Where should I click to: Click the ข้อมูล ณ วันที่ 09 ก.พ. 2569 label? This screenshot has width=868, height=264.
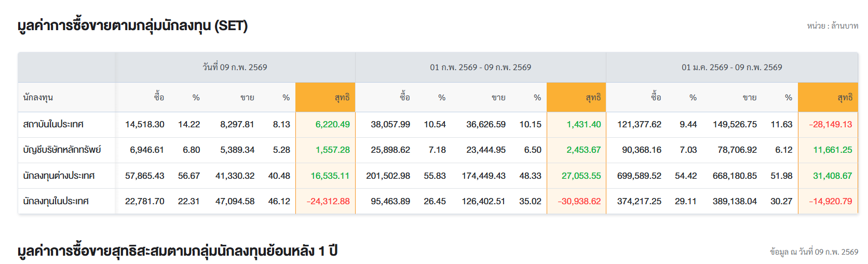tap(813, 252)
